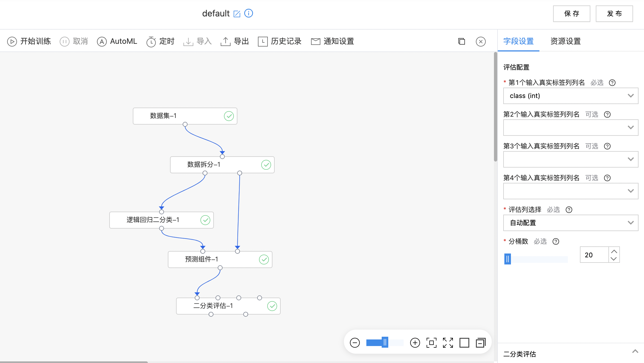Click the zoom out minus icon
The width and height of the screenshot is (644, 363).
(355, 343)
